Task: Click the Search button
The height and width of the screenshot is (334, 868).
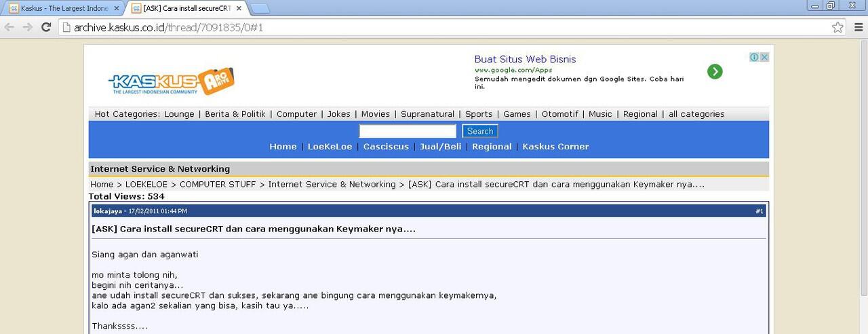Action: 480,131
